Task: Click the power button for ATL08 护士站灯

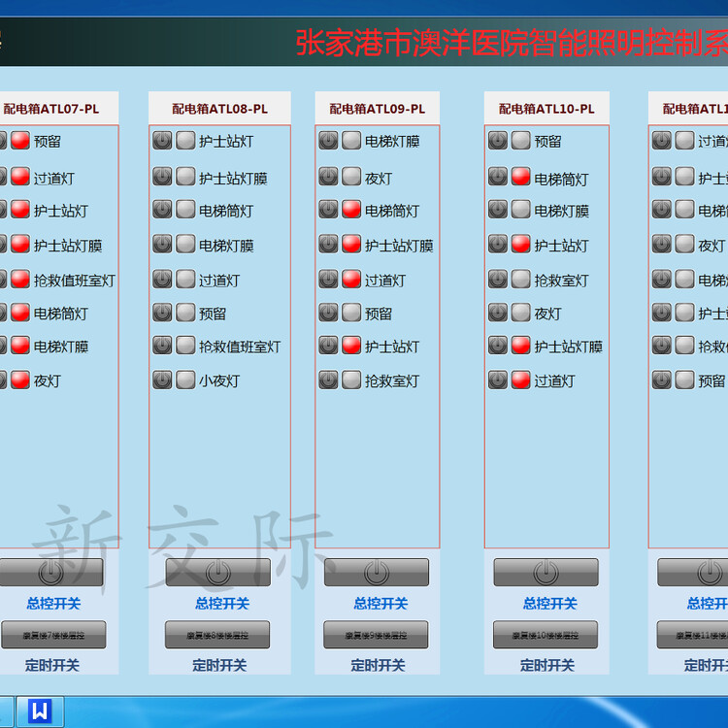Action: point(162,140)
